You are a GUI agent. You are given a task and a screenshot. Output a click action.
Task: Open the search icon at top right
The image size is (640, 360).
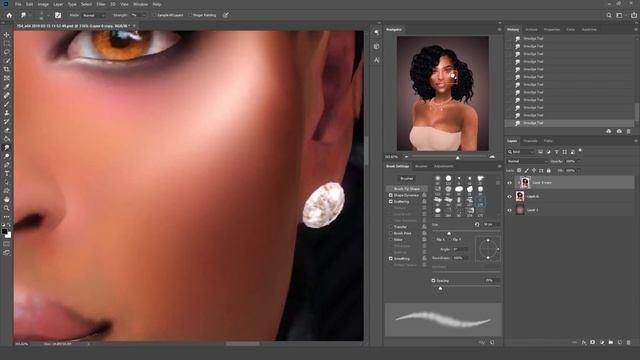(x=609, y=15)
